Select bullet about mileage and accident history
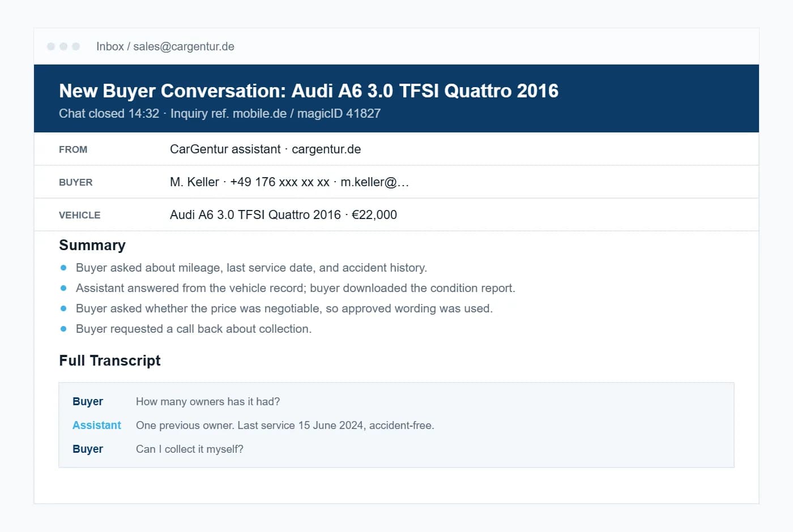The image size is (793, 532). pyautogui.click(x=251, y=268)
